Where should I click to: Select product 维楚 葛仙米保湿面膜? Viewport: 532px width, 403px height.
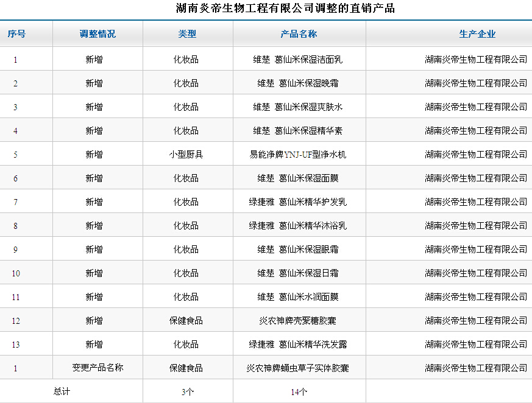[x=298, y=178]
